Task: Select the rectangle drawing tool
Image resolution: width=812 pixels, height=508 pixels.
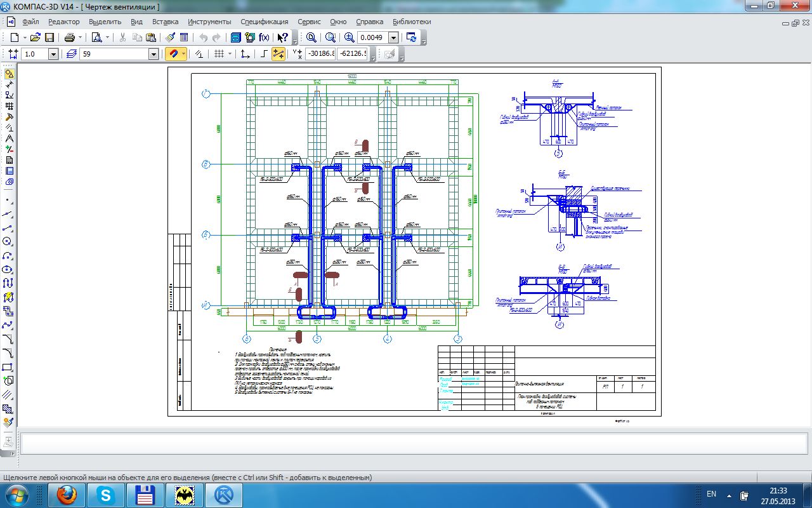Action: (8, 367)
